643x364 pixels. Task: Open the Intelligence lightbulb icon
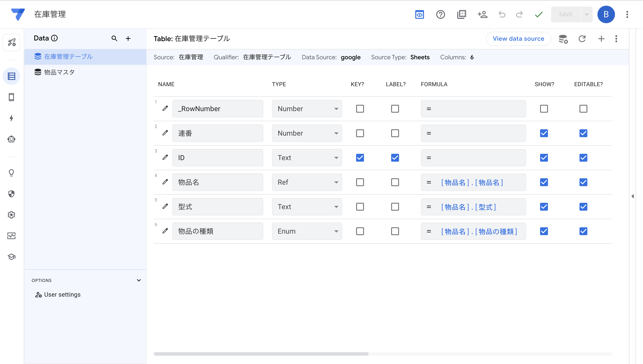11,173
